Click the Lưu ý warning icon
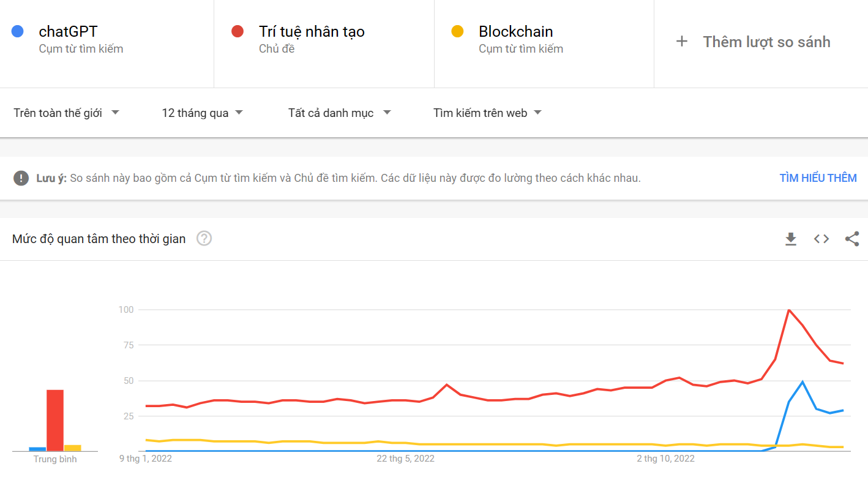Viewport: 868px width, 499px height. [21, 178]
